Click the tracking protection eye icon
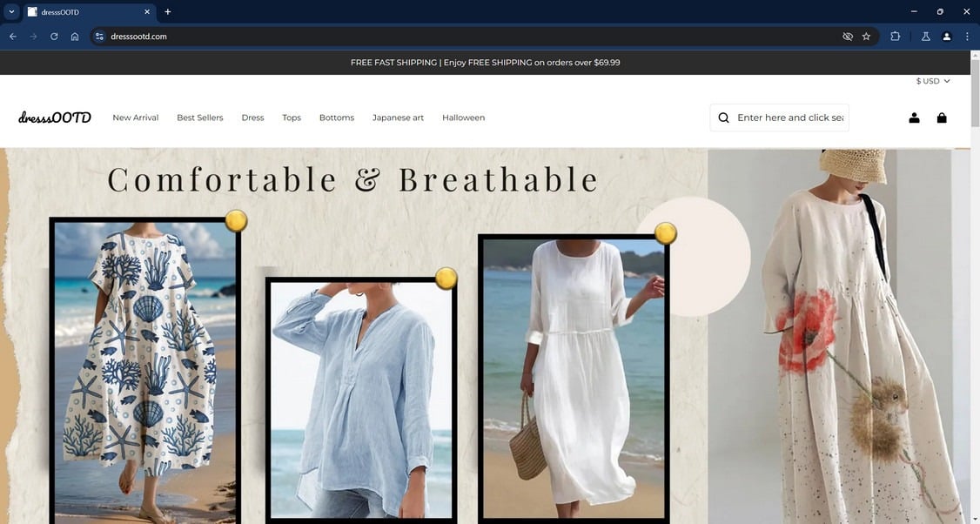Viewport: 980px width, 524px height. (x=848, y=37)
